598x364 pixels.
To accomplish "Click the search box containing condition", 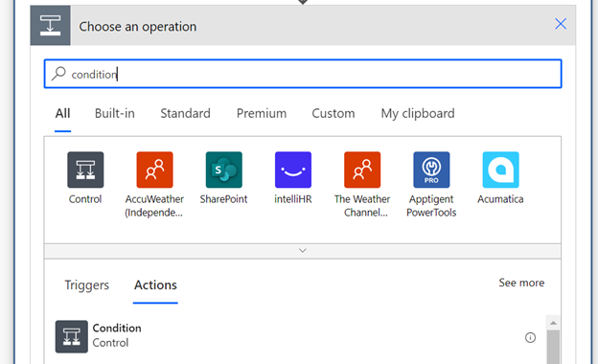I will coord(303,74).
